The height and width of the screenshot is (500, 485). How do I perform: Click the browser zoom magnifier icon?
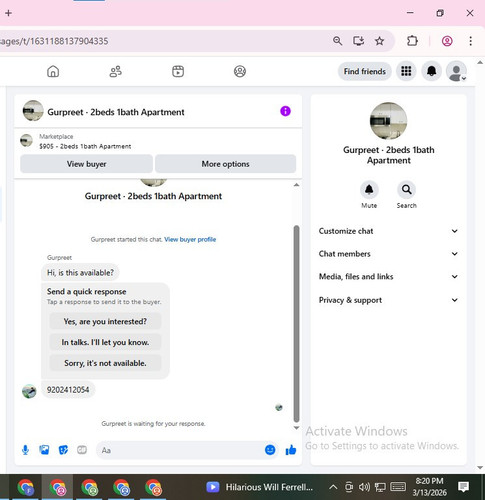tap(337, 41)
